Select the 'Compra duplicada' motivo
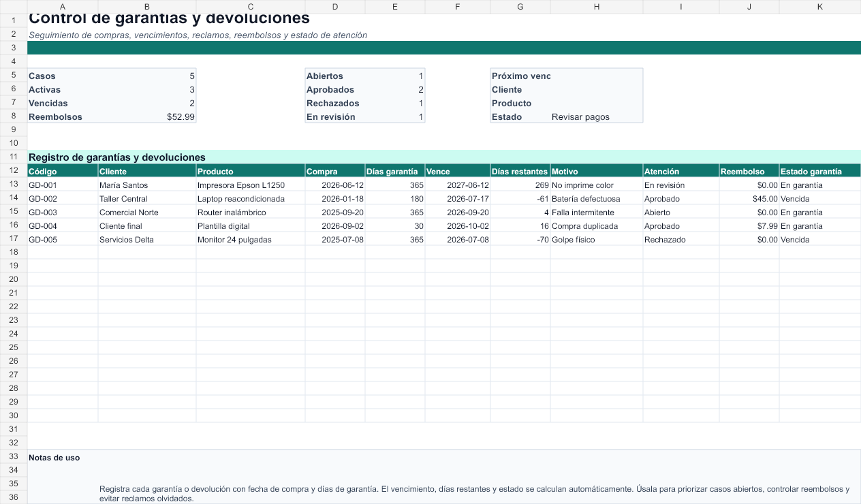861x504 pixels. click(x=597, y=225)
